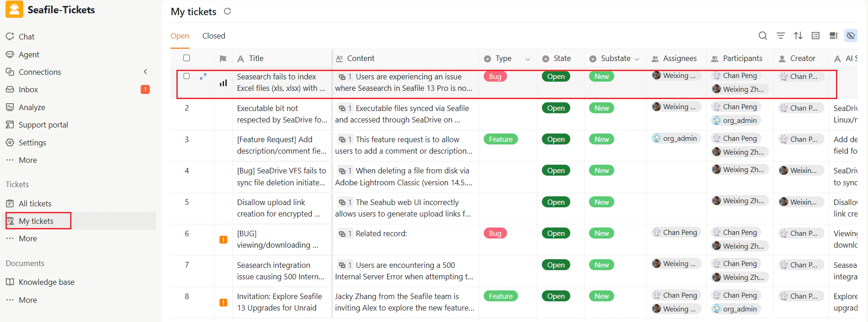Open Chat in sidebar

tap(27, 37)
